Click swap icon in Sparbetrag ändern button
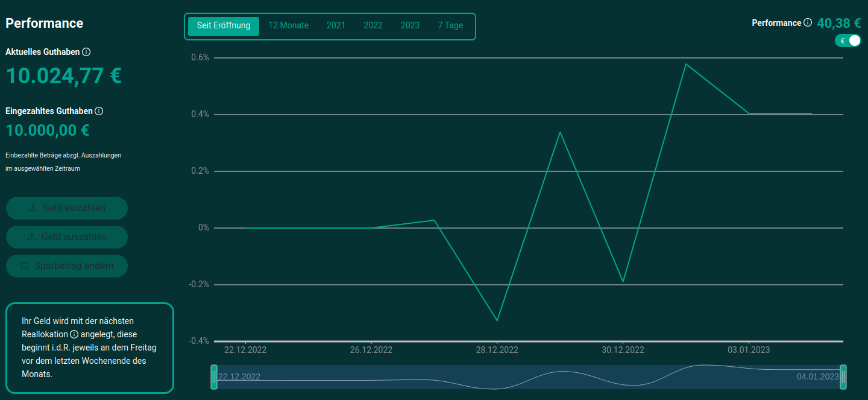Image resolution: width=868 pixels, height=400 pixels. tap(25, 266)
